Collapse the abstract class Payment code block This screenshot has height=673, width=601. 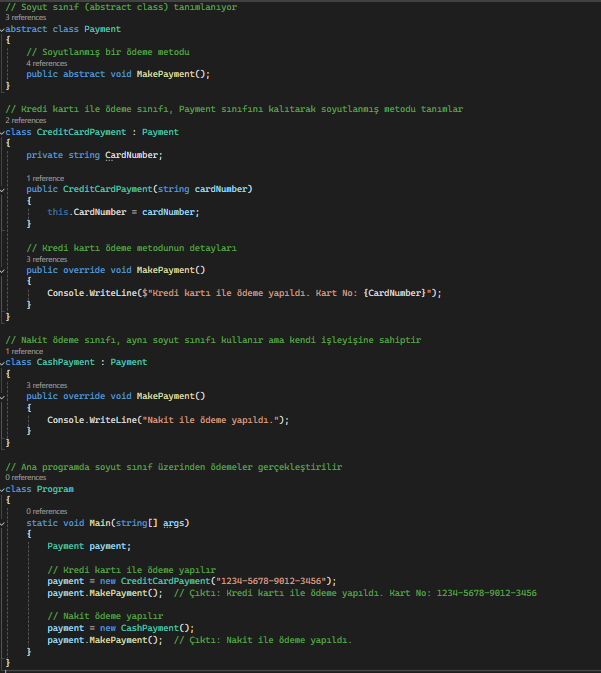(x=3, y=30)
